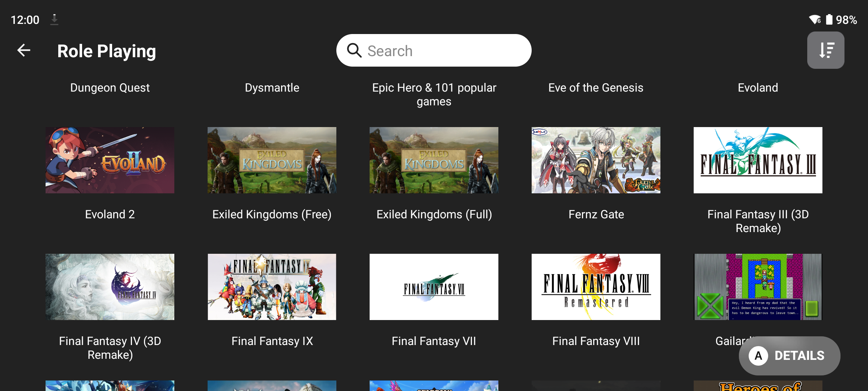Image resolution: width=868 pixels, height=391 pixels.
Task: Open the sort order button
Action: [x=826, y=50]
